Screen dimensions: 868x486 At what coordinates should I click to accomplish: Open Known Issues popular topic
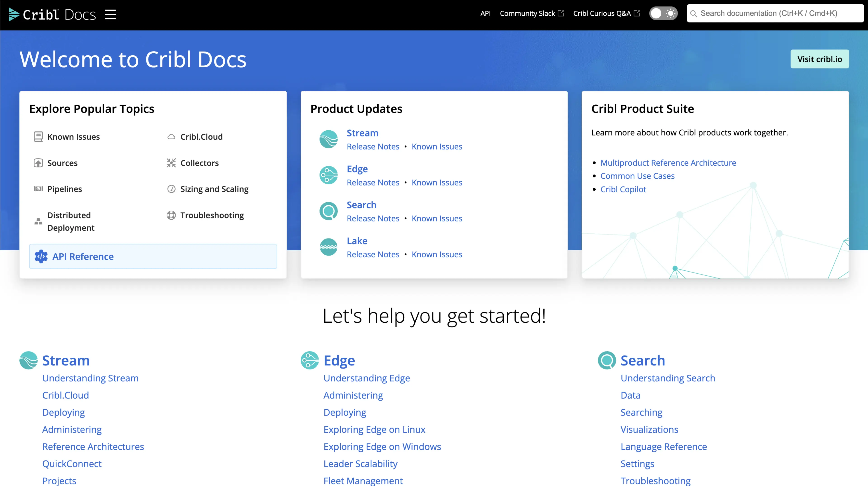(73, 137)
